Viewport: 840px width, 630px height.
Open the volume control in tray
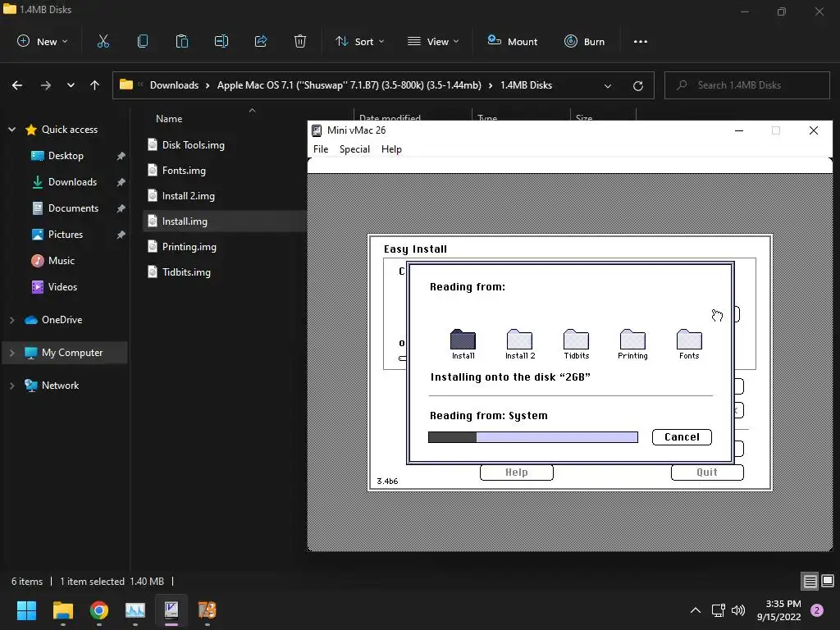click(738, 610)
